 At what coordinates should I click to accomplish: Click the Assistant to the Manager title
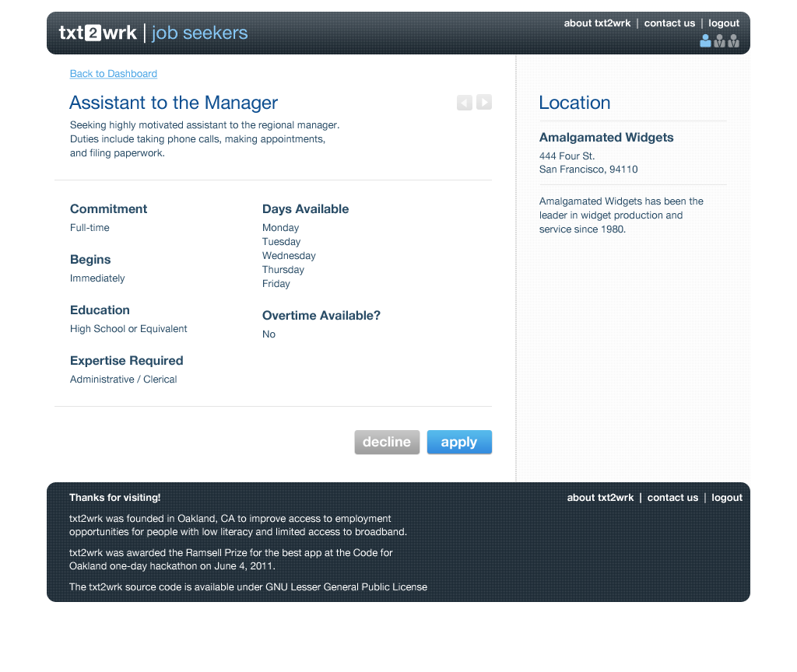(174, 103)
